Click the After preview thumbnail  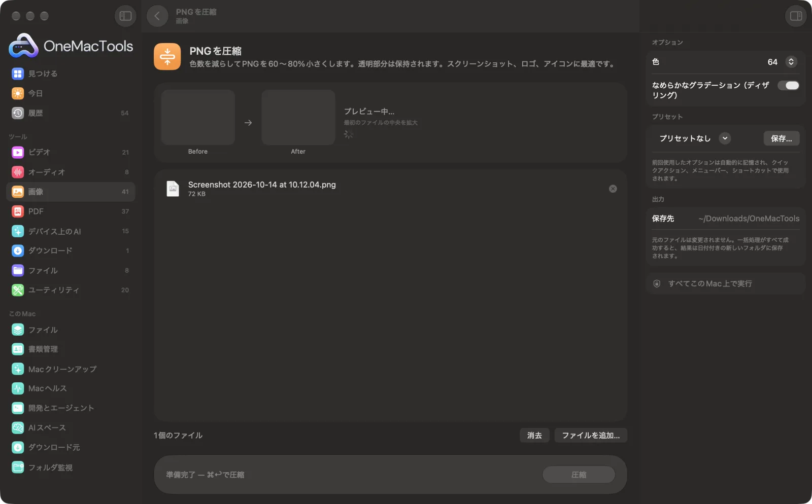[298, 118]
